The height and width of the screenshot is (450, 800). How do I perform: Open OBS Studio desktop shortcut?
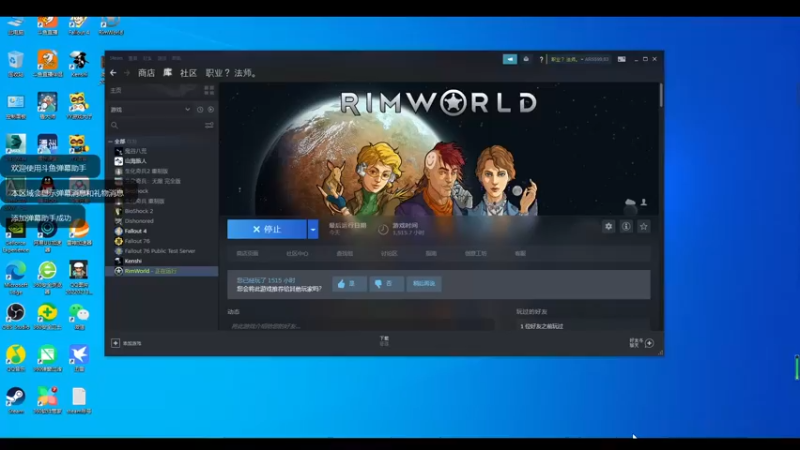pyautogui.click(x=16, y=316)
